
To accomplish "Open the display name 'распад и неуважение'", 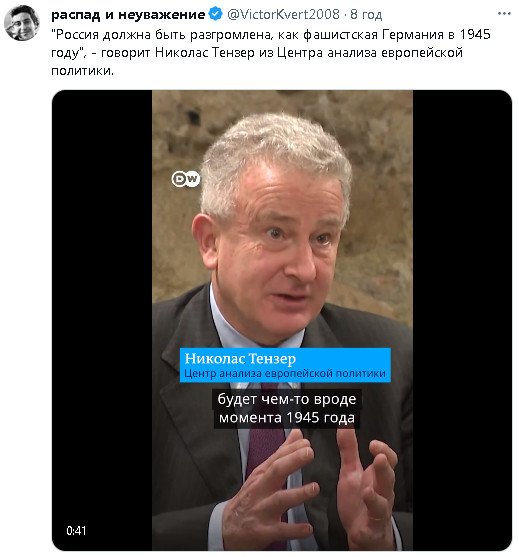I will pos(128,15).
